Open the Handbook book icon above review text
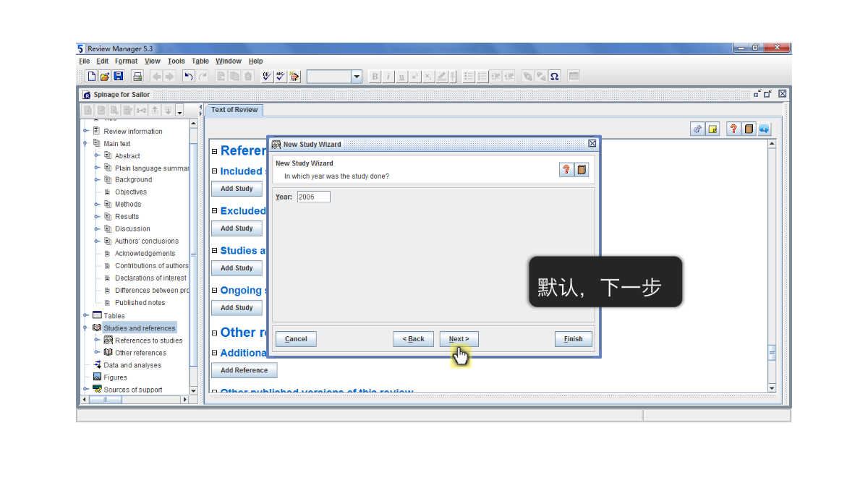 coord(749,129)
